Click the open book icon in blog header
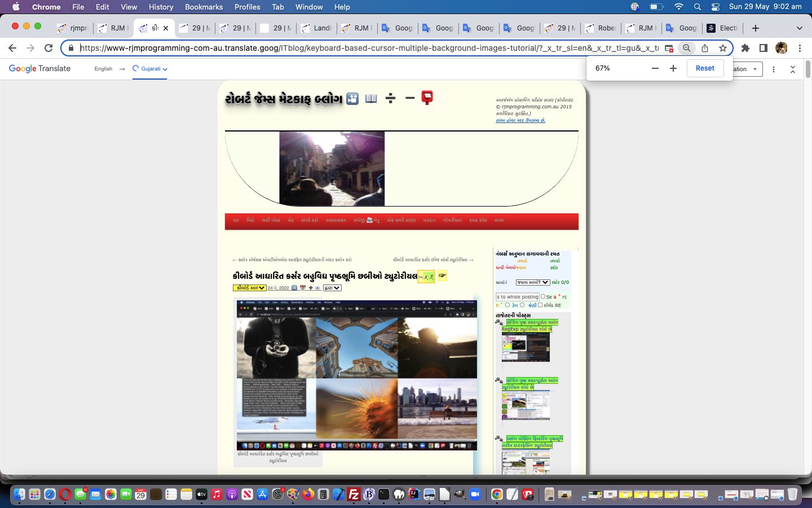The height and width of the screenshot is (508, 812). (371, 99)
